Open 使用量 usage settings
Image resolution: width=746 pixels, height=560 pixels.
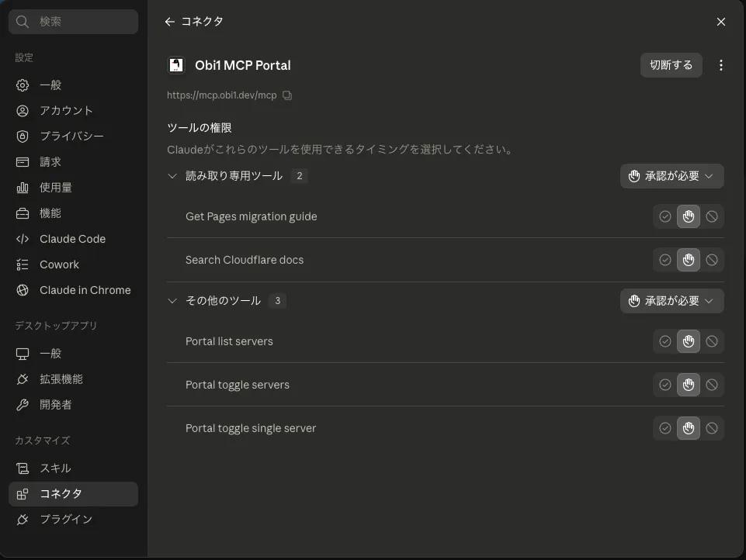[x=73, y=188]
